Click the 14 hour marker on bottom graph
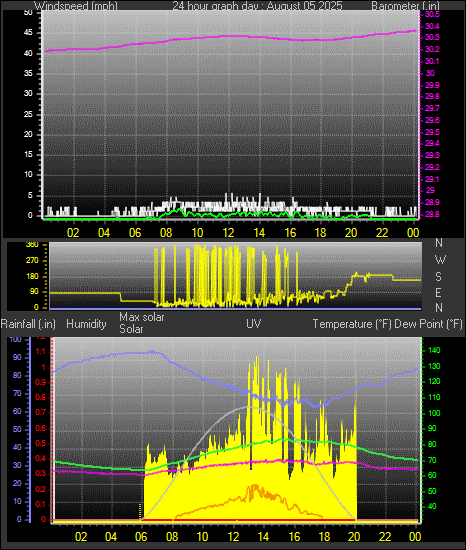 point(263,537)
